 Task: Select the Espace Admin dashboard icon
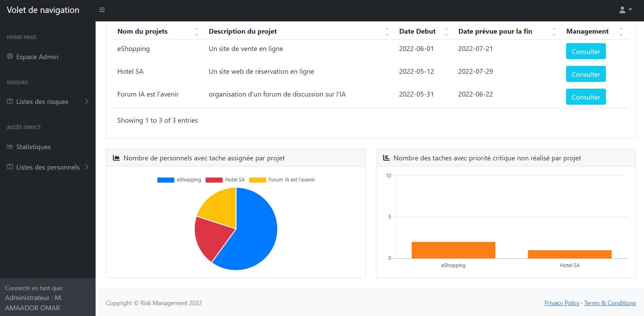10,56
